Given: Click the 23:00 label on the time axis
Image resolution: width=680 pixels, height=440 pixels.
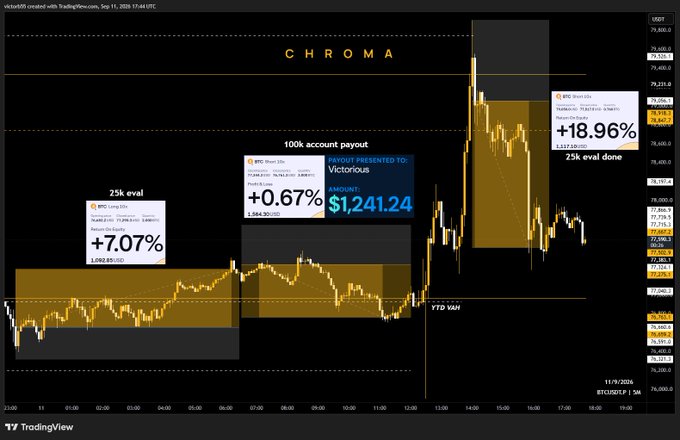Looking at the screenshot, I should [10, 408].
